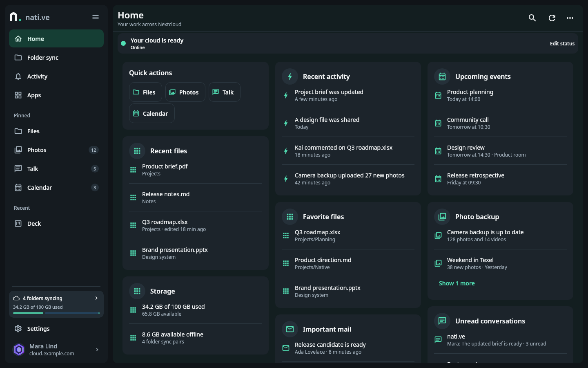Open pinned Files in sidebar

(x=56, y=131)
